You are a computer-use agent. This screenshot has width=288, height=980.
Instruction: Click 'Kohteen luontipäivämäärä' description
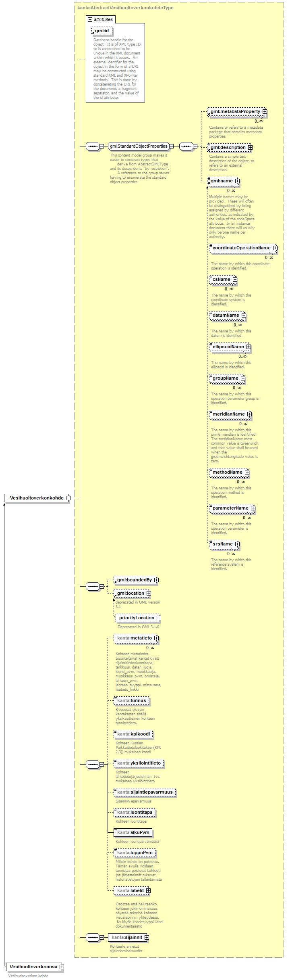tap(137, 841)
